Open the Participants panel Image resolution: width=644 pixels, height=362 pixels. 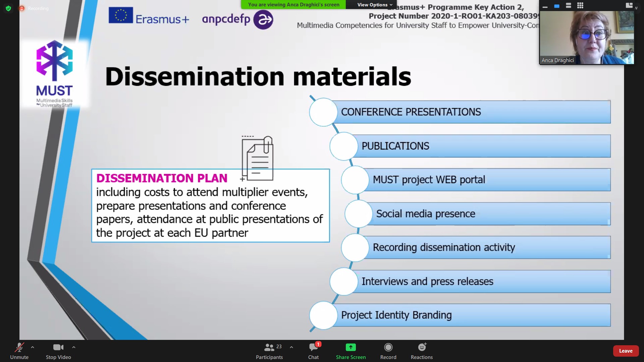269,351
